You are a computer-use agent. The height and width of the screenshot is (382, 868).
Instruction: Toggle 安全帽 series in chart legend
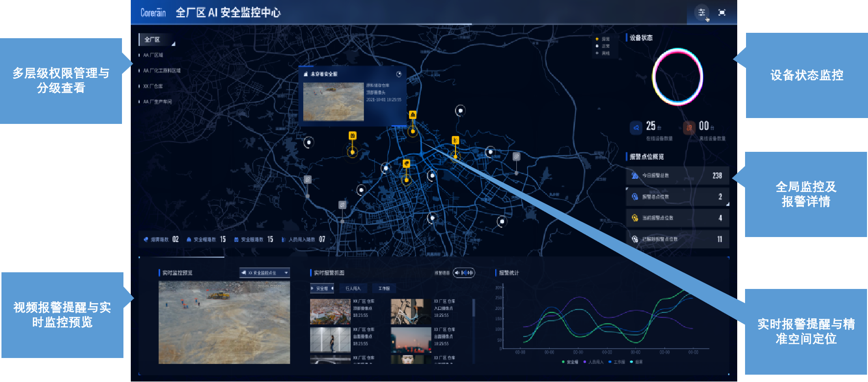click(570, 362)
